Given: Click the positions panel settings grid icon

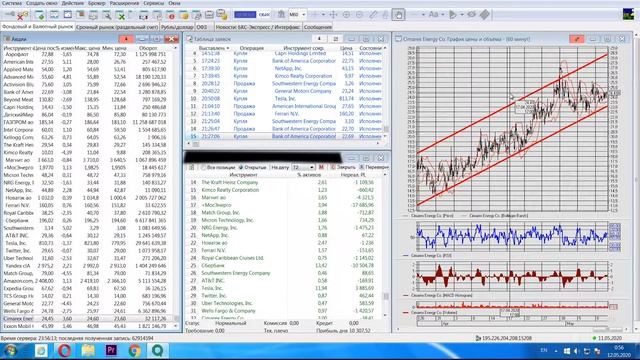Looking at the screenshot, I should pyautogui.click(x=191, y=167).
